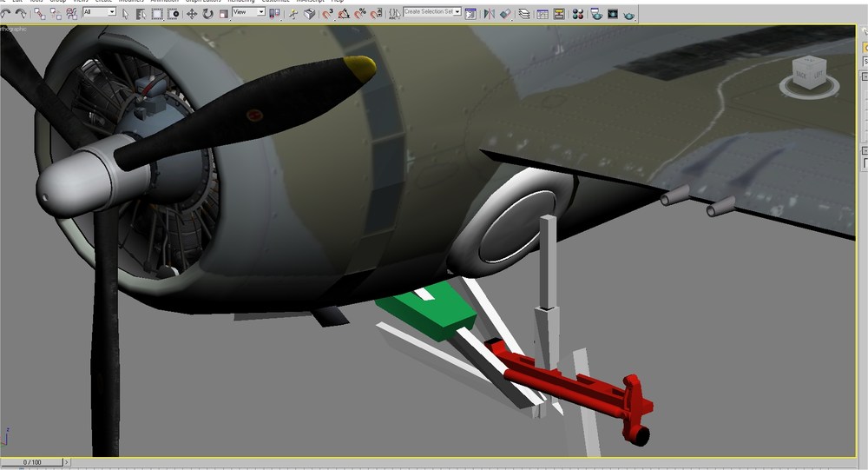Viewport: 868px width, 470px height.
Task: Open the Select by Name dialog icon
Action: [x=141, y=14]
